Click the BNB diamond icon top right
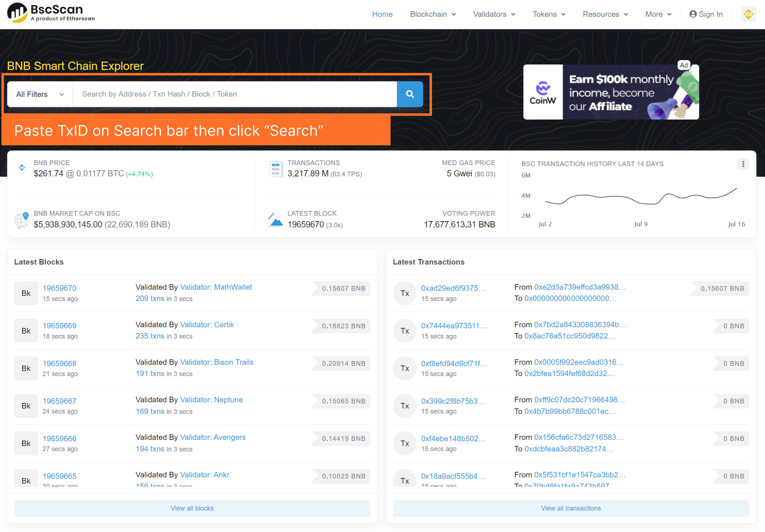The height and width of the screenshot is (532, 765). point(748,14)
